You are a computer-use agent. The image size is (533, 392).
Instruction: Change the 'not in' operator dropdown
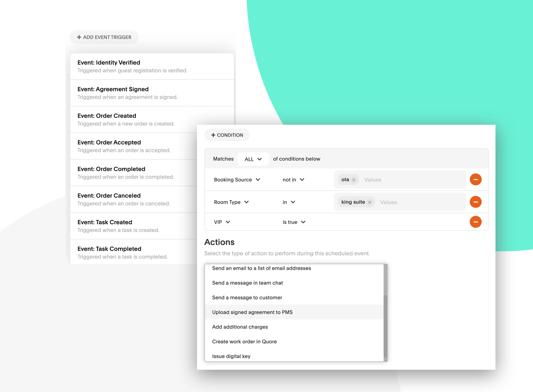point(294,180)
